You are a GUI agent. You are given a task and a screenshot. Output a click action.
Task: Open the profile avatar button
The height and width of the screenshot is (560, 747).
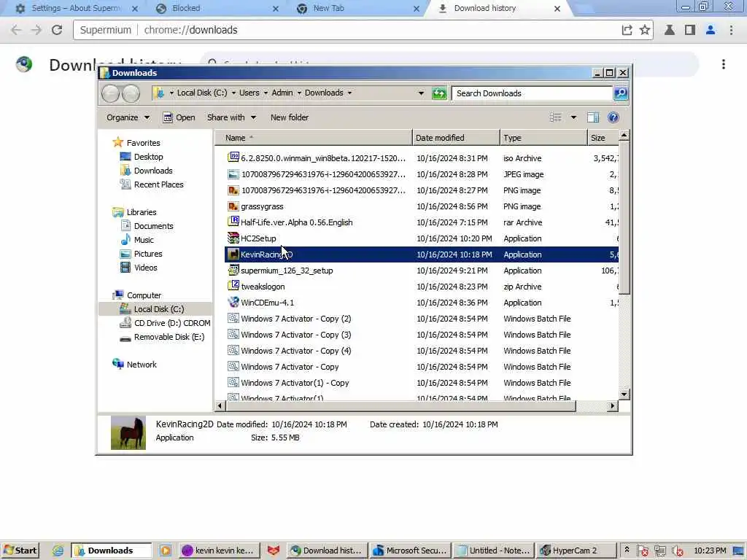click(711, 30)
